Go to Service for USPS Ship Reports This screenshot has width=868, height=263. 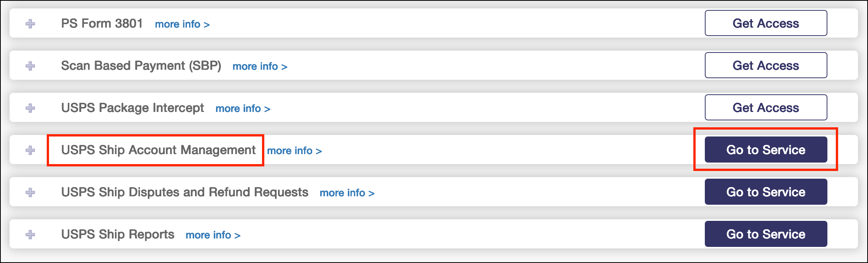[x=765, y=234]
